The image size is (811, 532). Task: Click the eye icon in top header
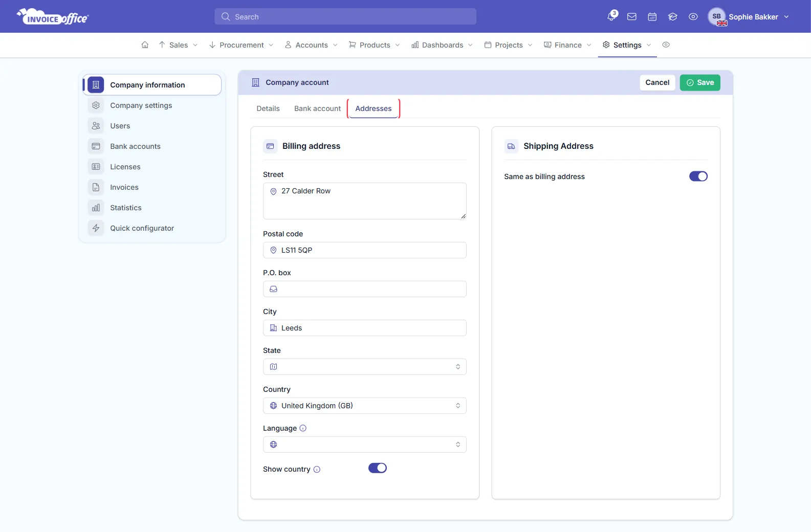693,17
